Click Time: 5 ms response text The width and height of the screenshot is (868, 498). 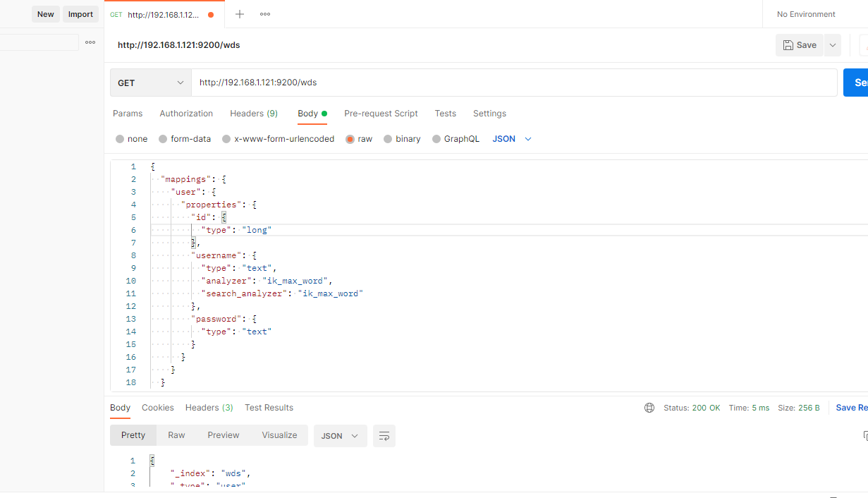[749, 408]
